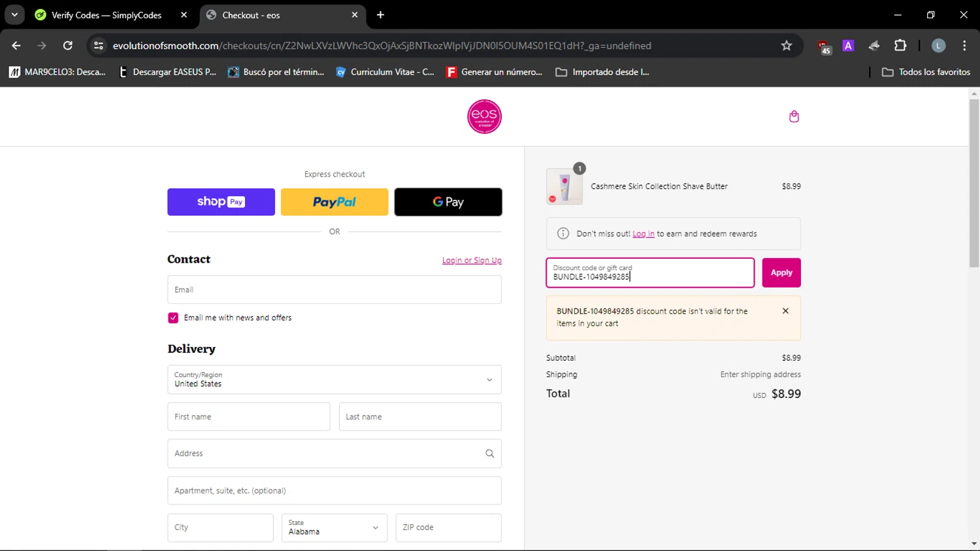Open the Descargar EASEUS bookmark
Screen dimensions: 980x551
[167, 72]
